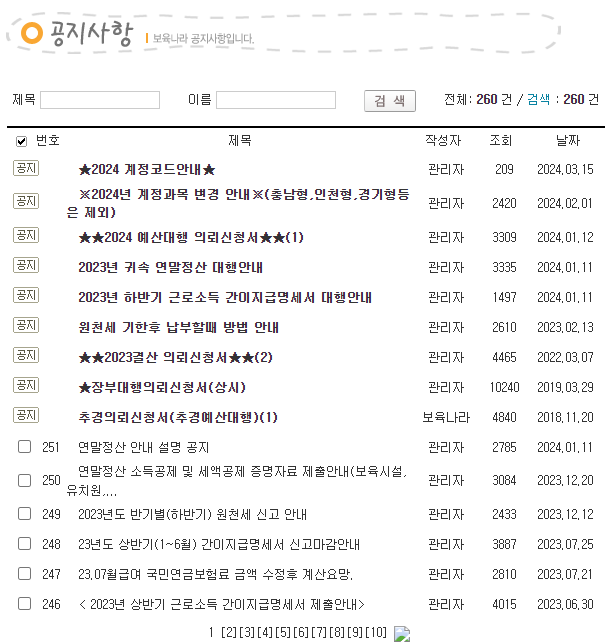Click the next-pages image icon after [10]

point(402,634)
